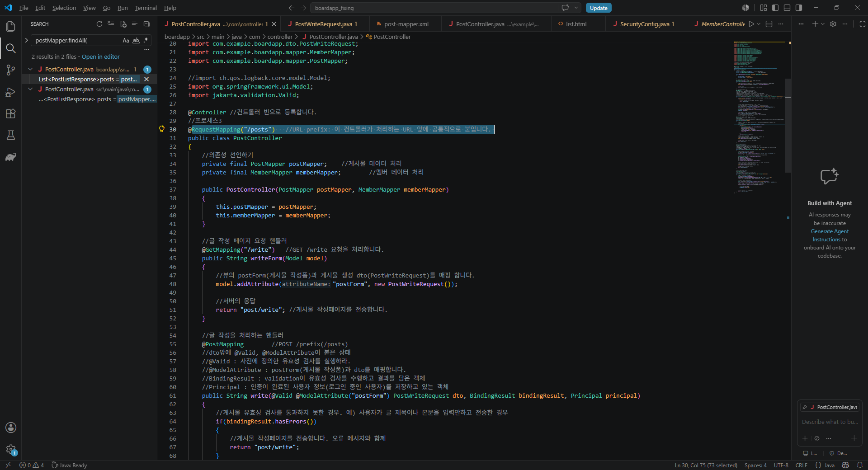868x470 pixels.
Task: Open chat settings gear icon
Action: [833, 24]
